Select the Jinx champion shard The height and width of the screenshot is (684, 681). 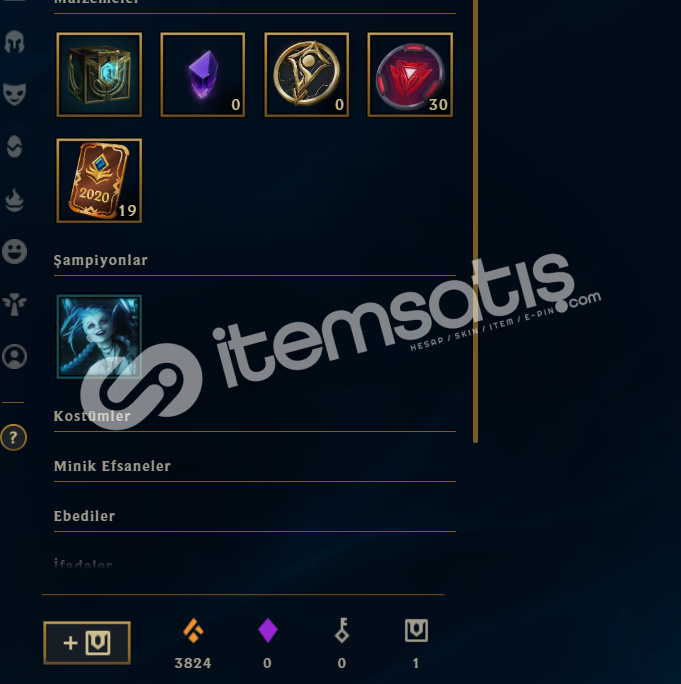click(99, 336)
